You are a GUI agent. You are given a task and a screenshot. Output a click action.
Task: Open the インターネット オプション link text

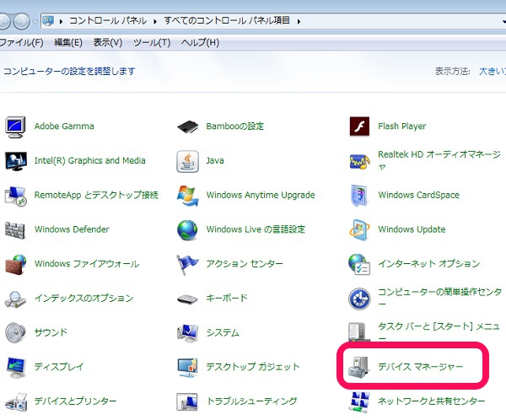click(429, 264)
